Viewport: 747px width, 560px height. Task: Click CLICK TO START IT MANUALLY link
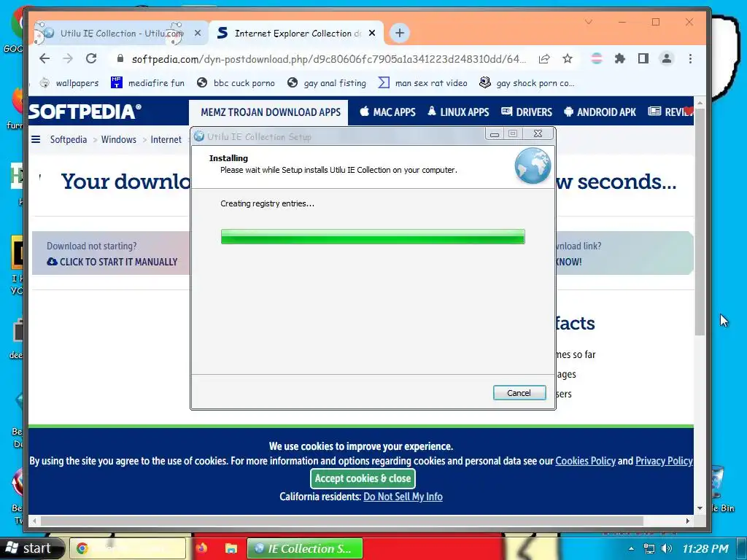tap(112, 262)
